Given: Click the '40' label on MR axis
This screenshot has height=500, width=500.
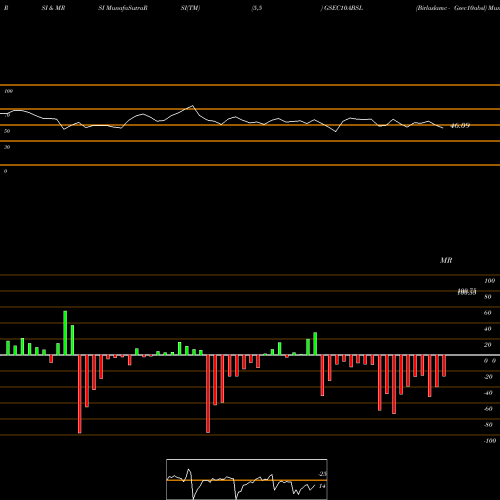Looking at the screenshot, I should click(488, 329).
